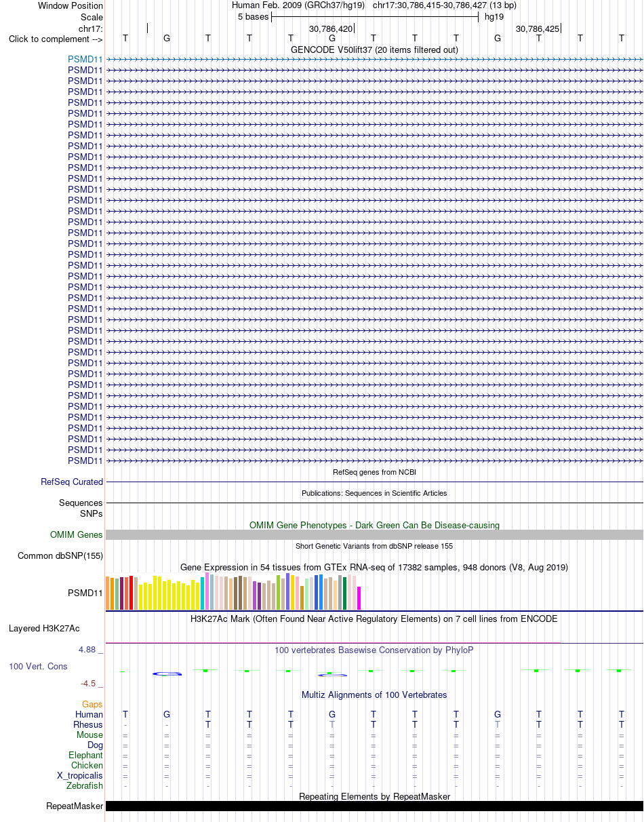Open 'Short Genetic Variants from dbSNP release 155'
The image size is (644, 822).
click(x=374, y=546)
